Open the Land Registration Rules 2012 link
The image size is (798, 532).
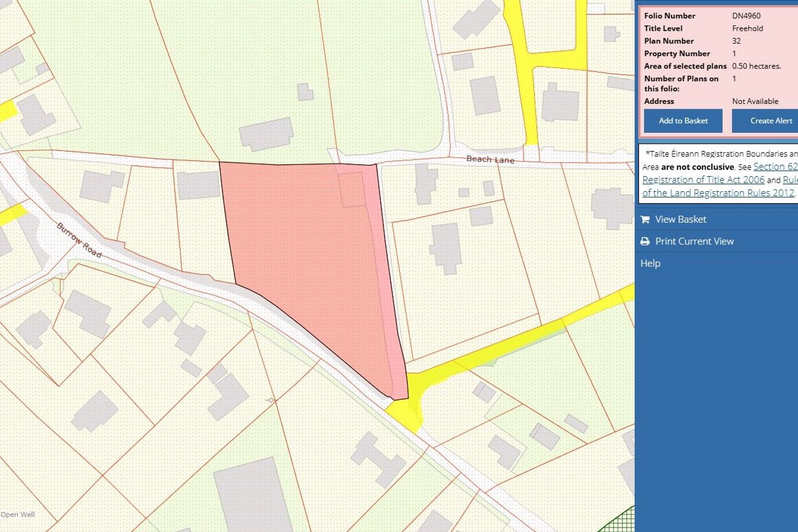[718, 193]
